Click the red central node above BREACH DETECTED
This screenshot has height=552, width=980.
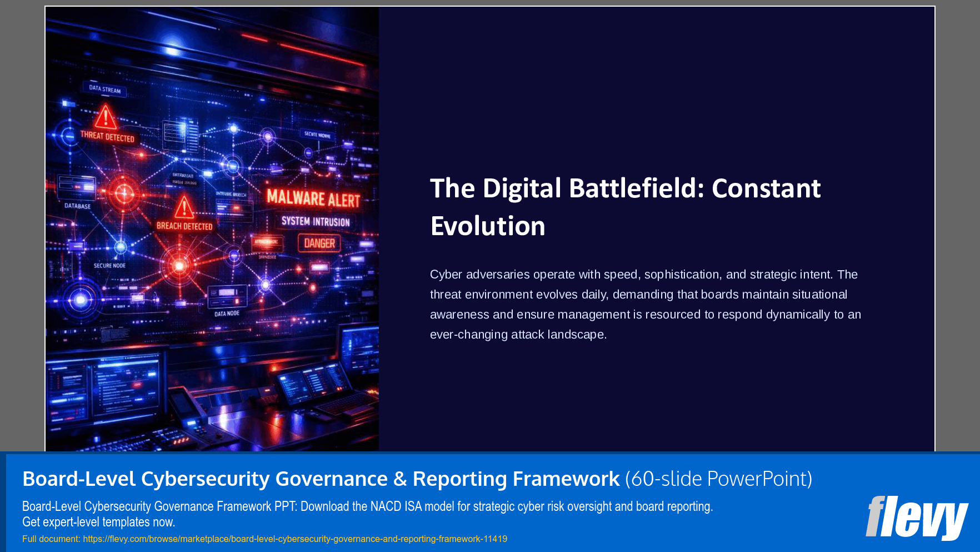180,266
